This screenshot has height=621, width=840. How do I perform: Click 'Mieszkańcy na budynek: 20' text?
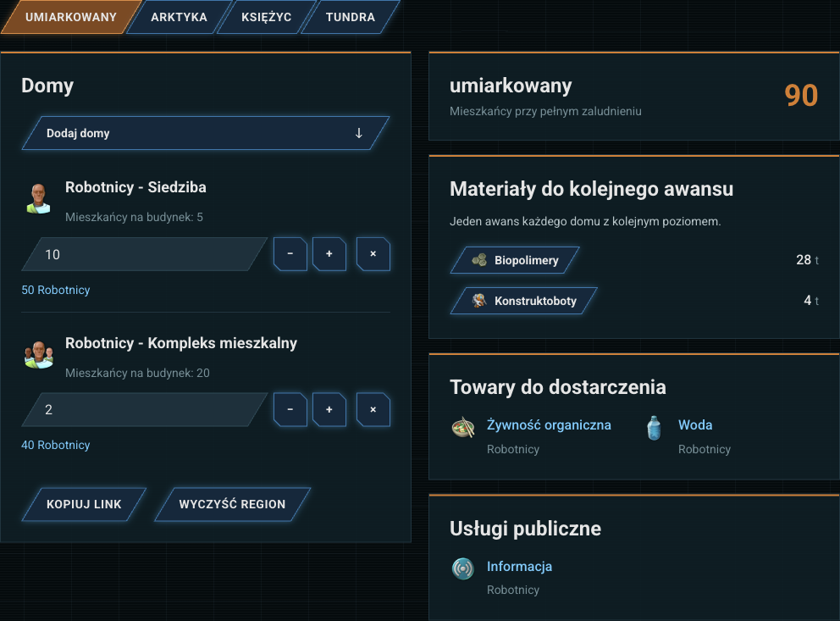137,373
